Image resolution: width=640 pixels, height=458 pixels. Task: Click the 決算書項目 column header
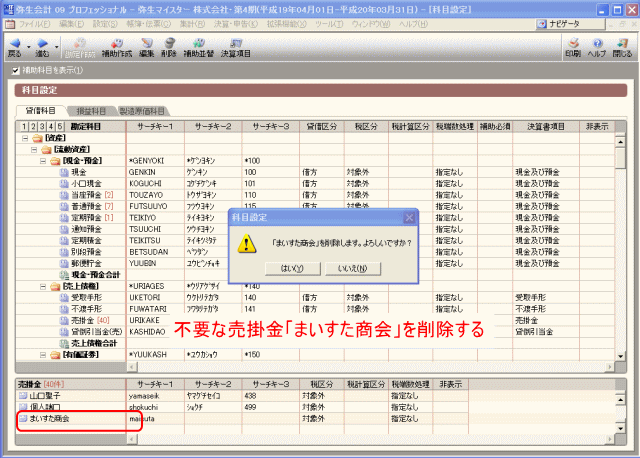[x=546, y=127]
